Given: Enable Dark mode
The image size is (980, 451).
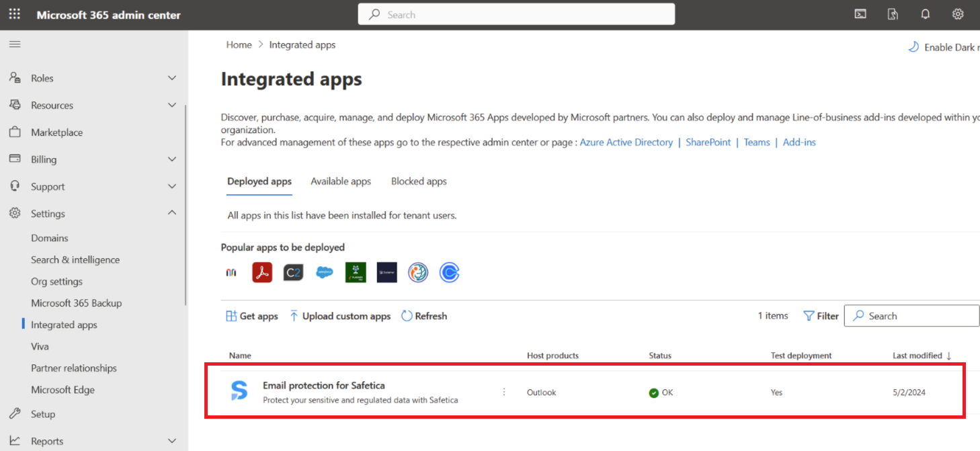Looking at the screenshot, I should [944, 47].
